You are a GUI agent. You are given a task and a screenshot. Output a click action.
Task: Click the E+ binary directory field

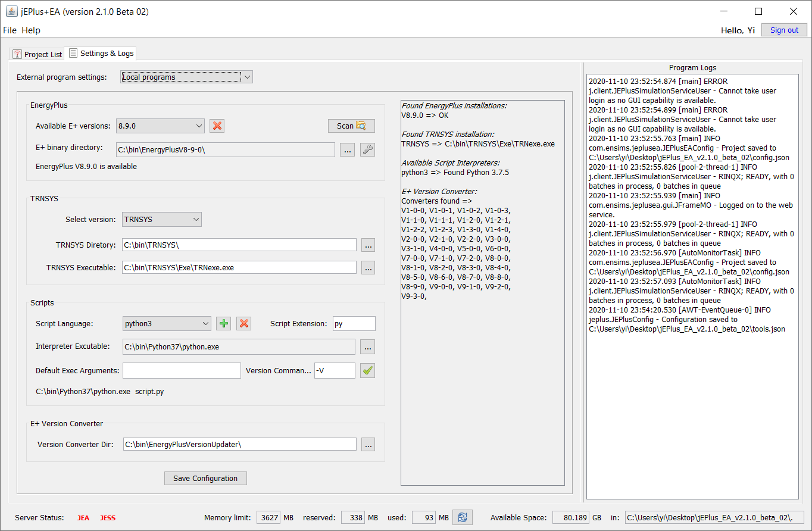click(225, 149)
